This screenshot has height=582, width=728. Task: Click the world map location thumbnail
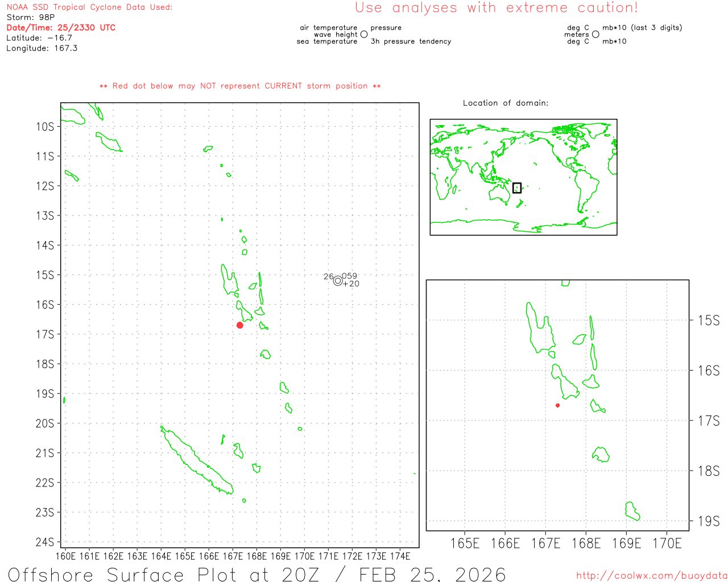[x=523, y=177]
